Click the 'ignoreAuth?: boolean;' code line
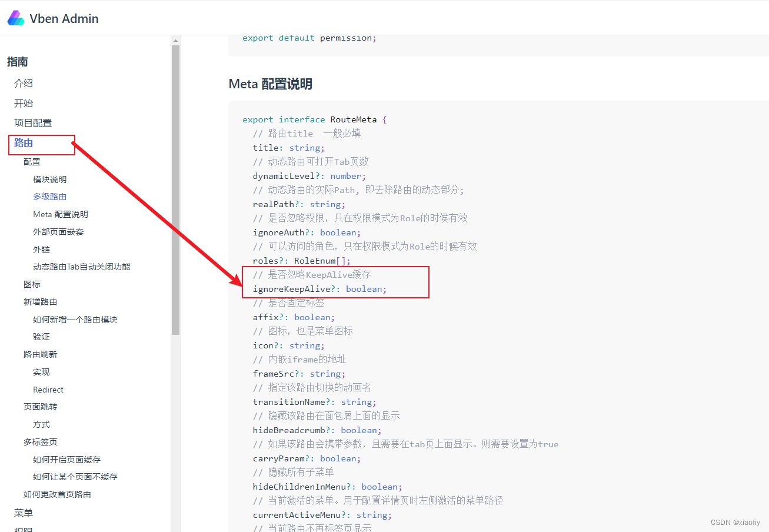The height and width of the screenshot is (532, 769). [307, 232]
